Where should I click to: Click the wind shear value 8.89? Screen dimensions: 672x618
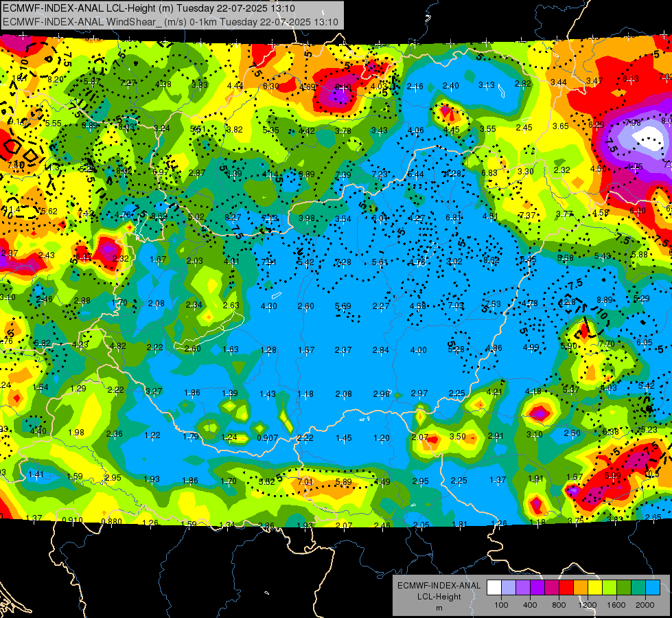tap(604, 300)
